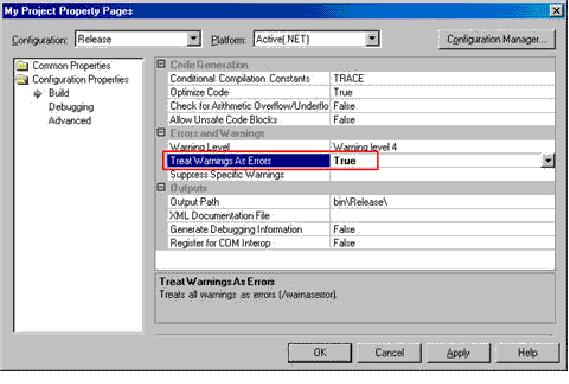This screenshot has height=384, width=569.
Task: Select the Advanced page in the tree
Action: (x=70, y=120)
